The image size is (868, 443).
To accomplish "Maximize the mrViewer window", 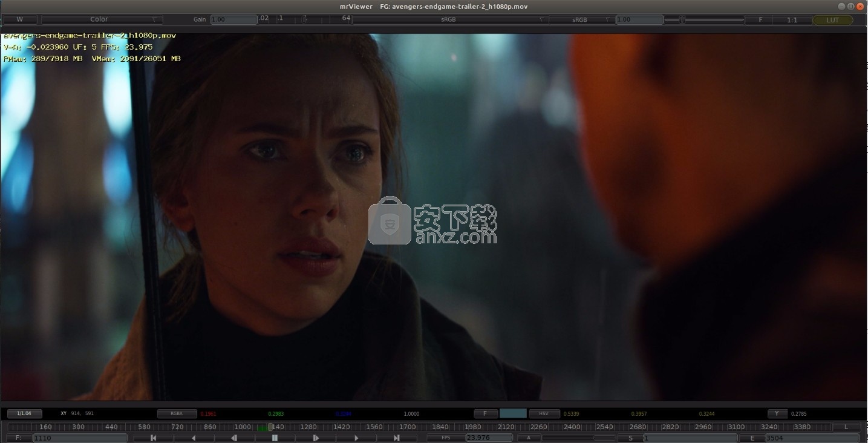I will pyautogui.click(x=850, y=6).
